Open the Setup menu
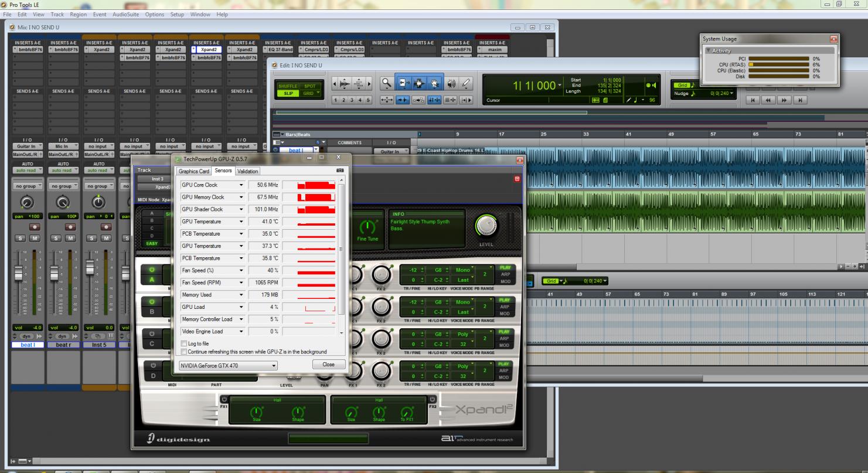The height and width of the screenshot is (473, 868). click(x=177, y=14)
